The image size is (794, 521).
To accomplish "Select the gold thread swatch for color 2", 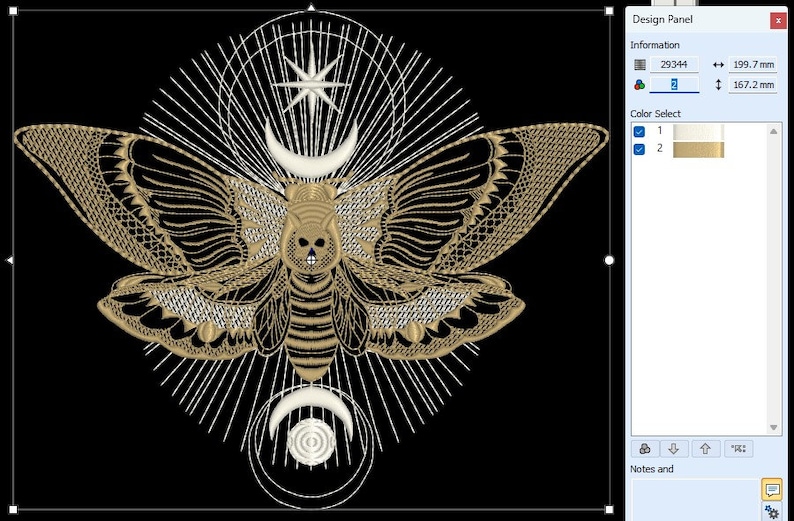I will pyautogui.click(x=698, y=150).
